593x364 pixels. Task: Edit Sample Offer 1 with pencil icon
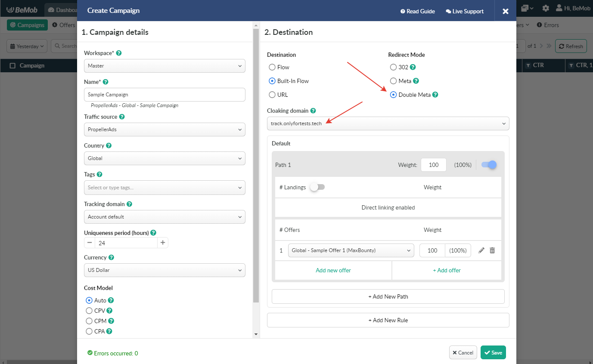[x=481, y=250]
